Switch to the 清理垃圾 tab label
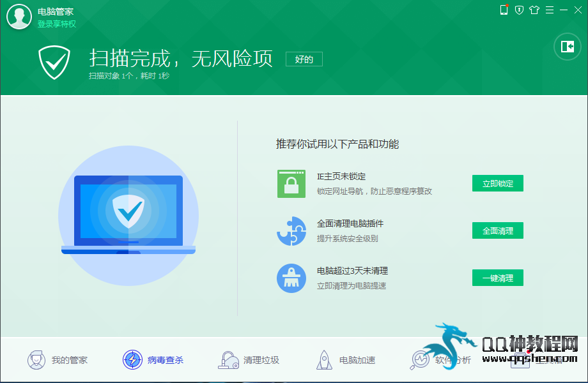 tap(261, 360)
